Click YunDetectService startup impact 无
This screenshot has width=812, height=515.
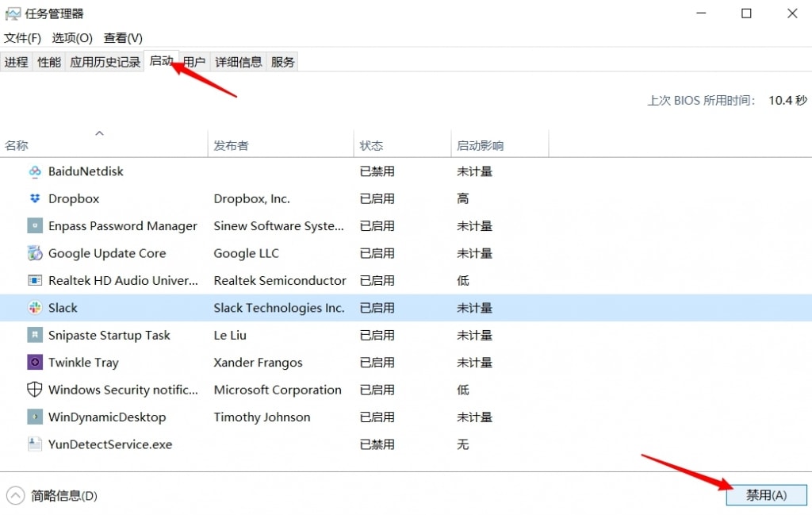point(462,444)
